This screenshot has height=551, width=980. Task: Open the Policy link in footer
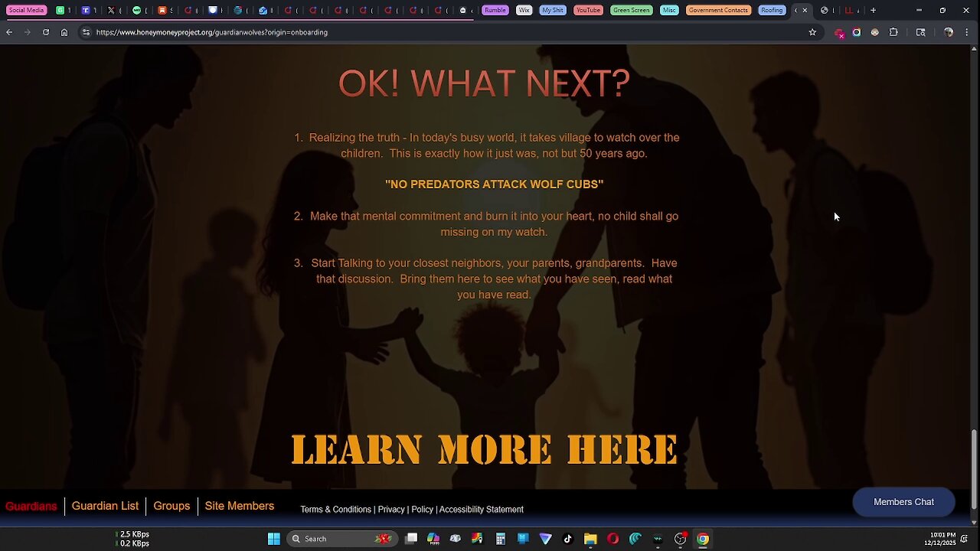[422, 510]
